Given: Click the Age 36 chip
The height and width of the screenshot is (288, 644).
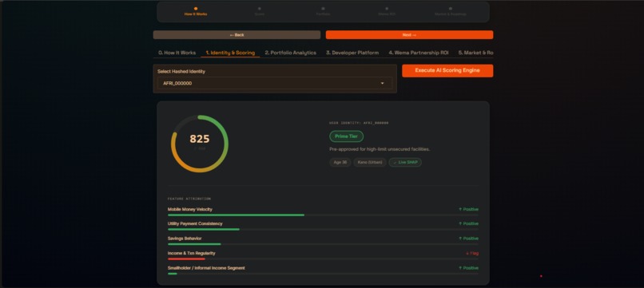Looking at the screenshot, I should (x=340, y=163).
